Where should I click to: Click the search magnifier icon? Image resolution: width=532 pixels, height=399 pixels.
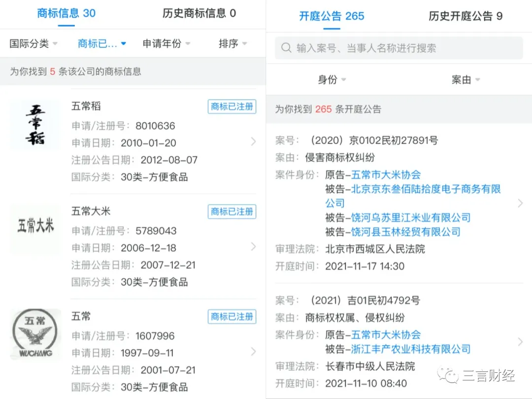coord(286,48)
